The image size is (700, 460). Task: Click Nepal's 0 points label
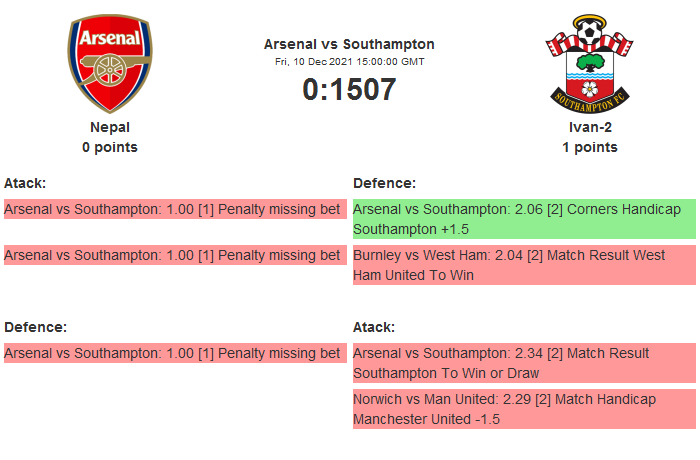coord(110,147)
